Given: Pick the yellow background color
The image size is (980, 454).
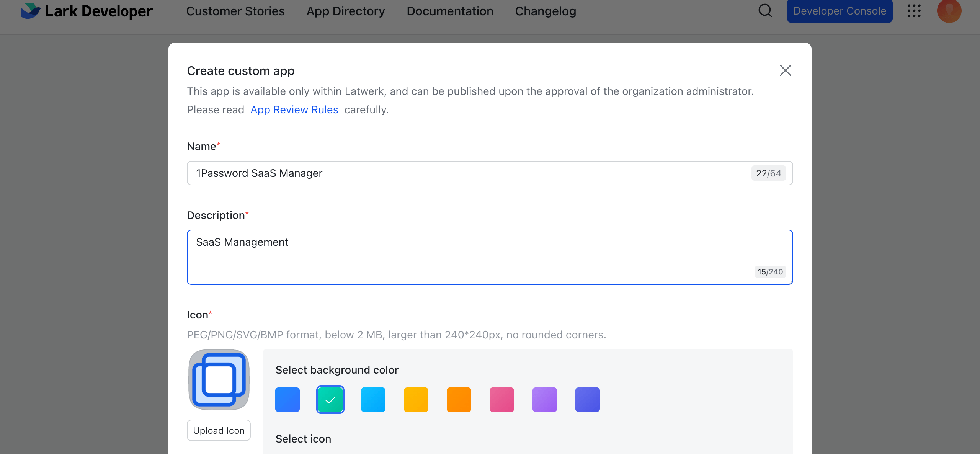Looking at the screenshot, I should click(x=416, y=400).
